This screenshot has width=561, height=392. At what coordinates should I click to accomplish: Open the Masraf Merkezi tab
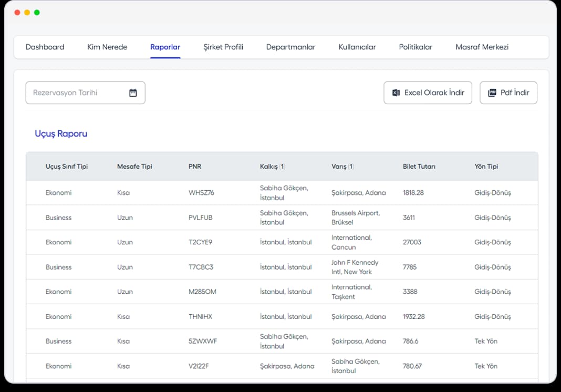point(482,47)
